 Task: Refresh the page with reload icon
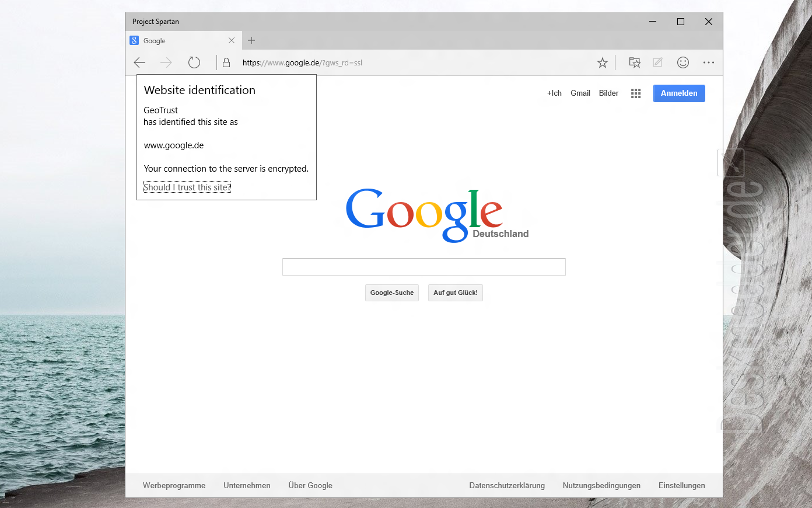194,62
